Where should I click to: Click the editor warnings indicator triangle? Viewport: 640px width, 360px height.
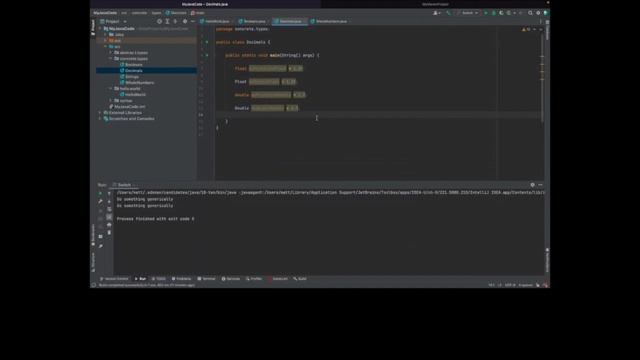coord(524,29)
